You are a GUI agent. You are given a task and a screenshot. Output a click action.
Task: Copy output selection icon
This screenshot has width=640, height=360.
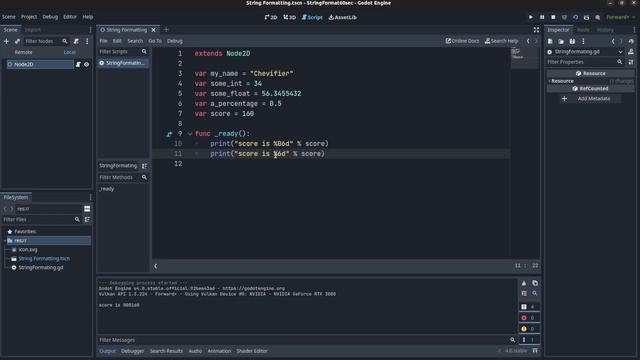point(535,283)
